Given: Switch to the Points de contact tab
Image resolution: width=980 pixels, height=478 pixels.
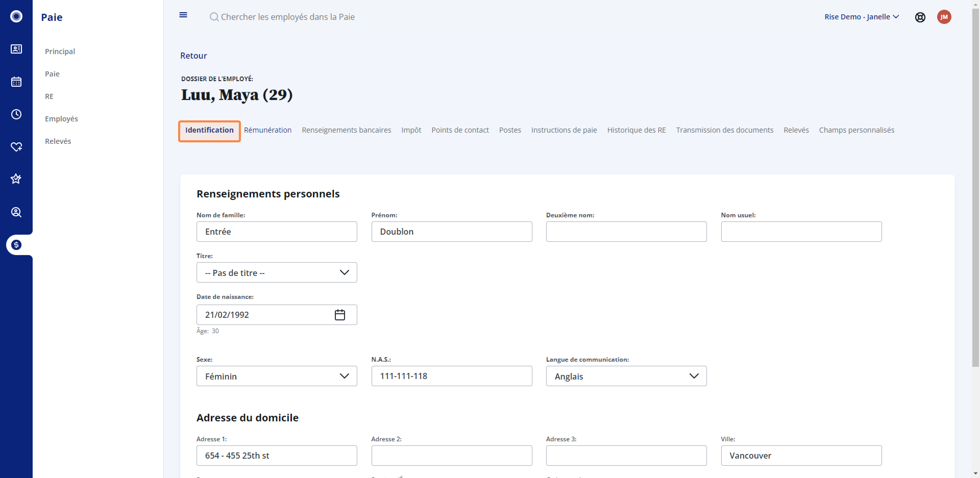Looking at the screenshot, I should point(460,130).
